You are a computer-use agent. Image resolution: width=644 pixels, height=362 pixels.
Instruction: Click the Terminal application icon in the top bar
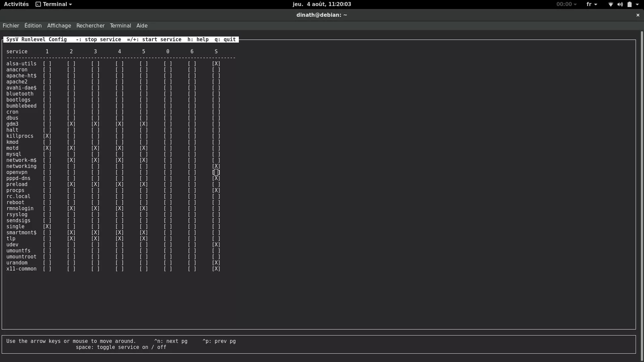(x=38, y=4)
